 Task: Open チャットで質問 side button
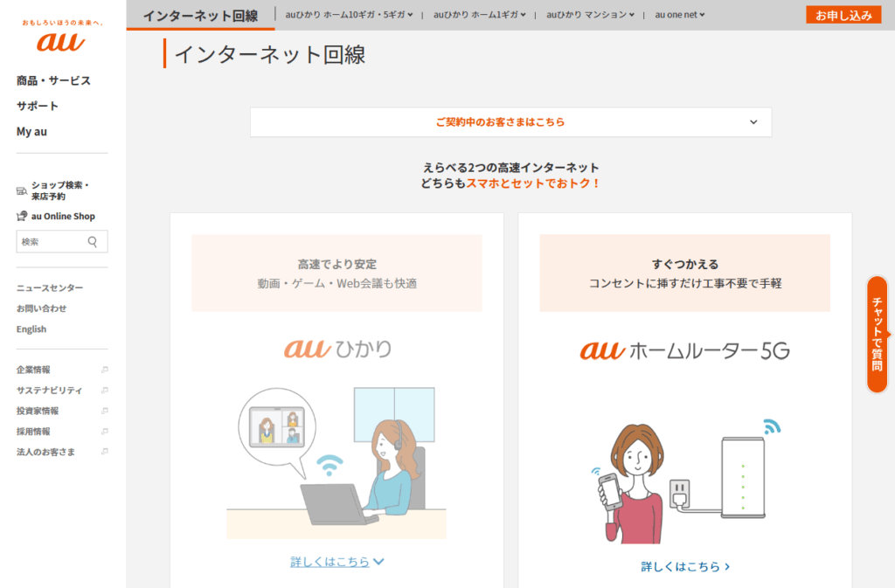(x=878, y=335)
